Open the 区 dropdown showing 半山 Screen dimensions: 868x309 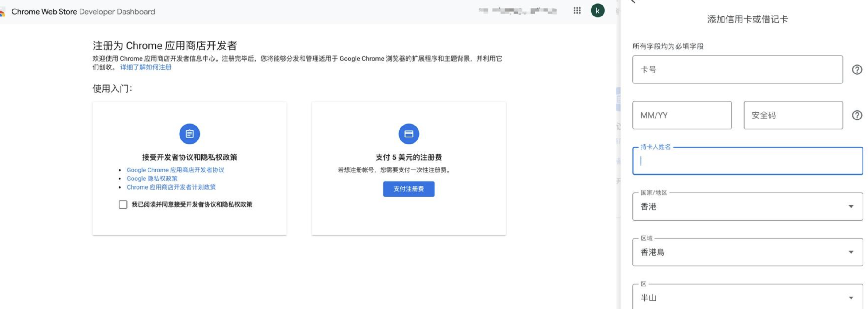pyautogui.click(x=747, y=297)
